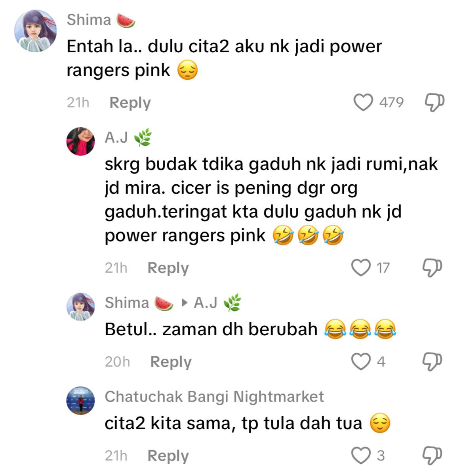Like A.J's comment about rumi and mira

click(x=361, y=268)
